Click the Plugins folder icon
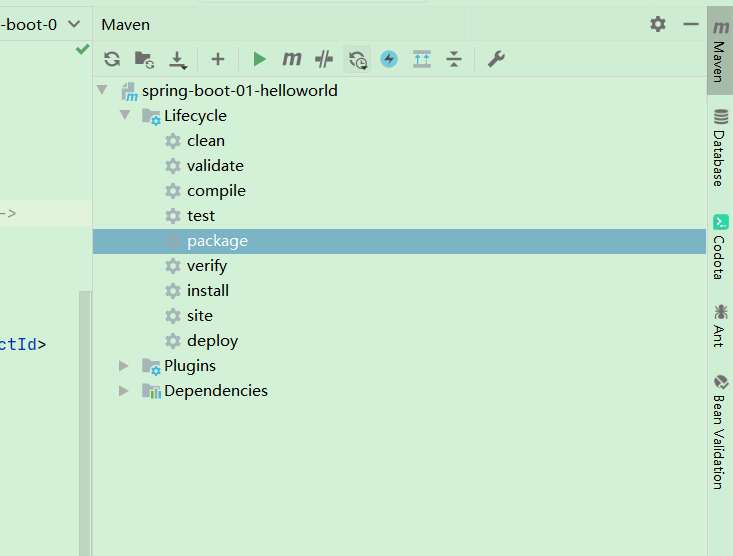 (x=151, y=367)
